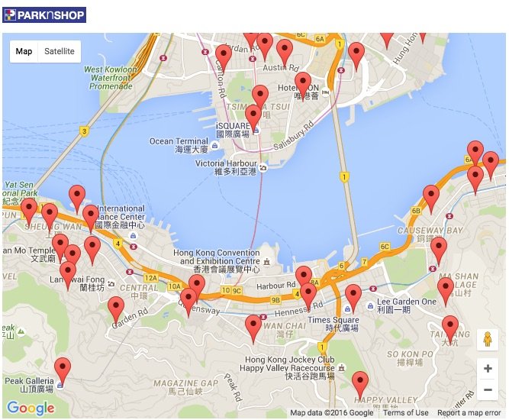Viewport: 509px width, 420px height.
Task: Select the Map view tab
Action: coord(24,51)
